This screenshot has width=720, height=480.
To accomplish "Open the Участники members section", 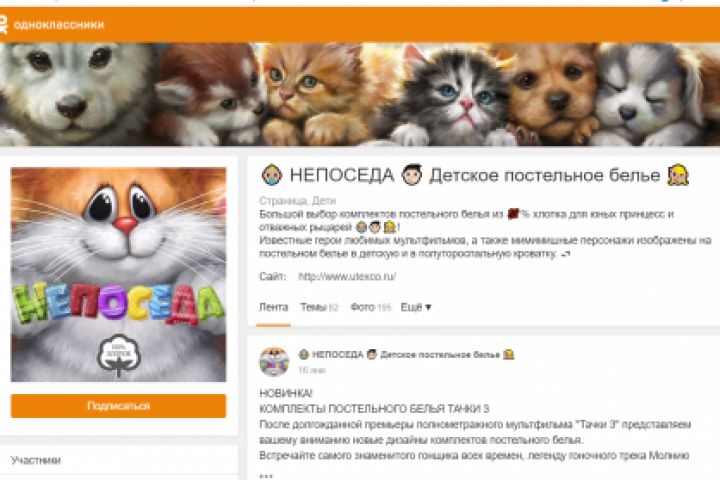I will 36,460.
